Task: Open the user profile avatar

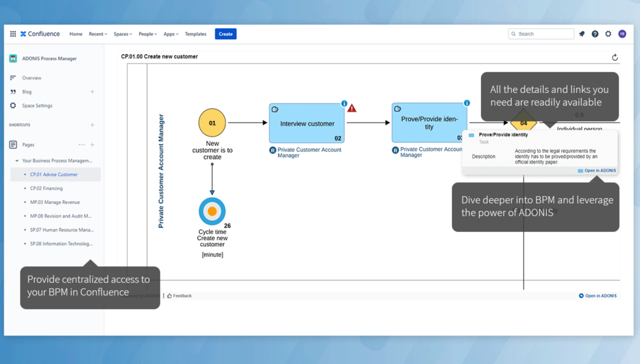Action: 622,34
